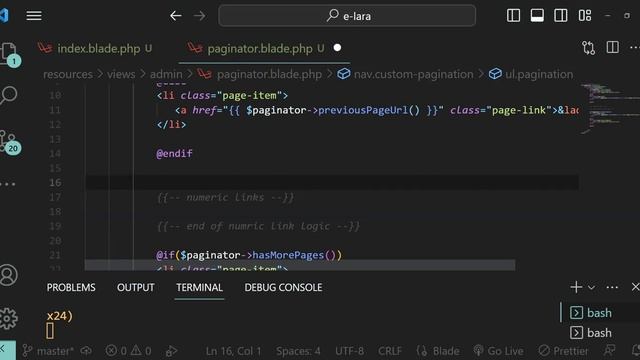The height and width of the screenshot is (360, 640).
Task: Split the editor to the right
Action: 612,47
